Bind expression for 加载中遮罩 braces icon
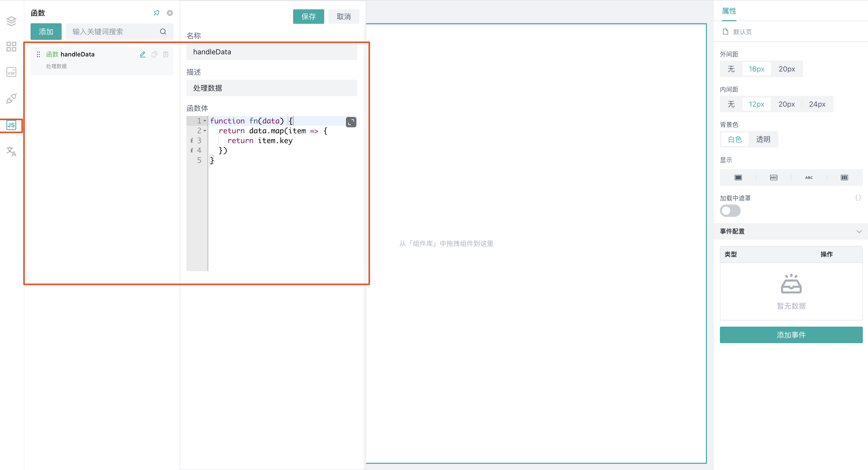 click(x=858, y=198)
